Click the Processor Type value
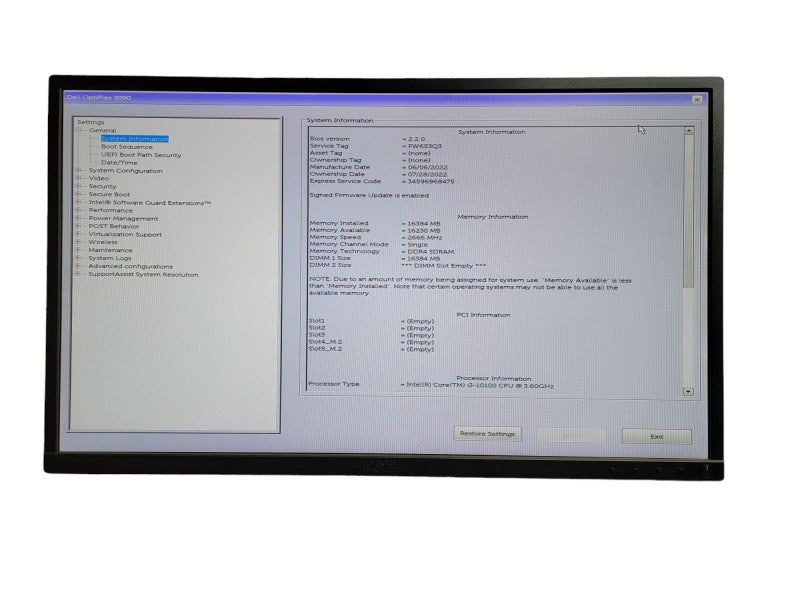Screen dimensions: 800x600 [480, 386]
